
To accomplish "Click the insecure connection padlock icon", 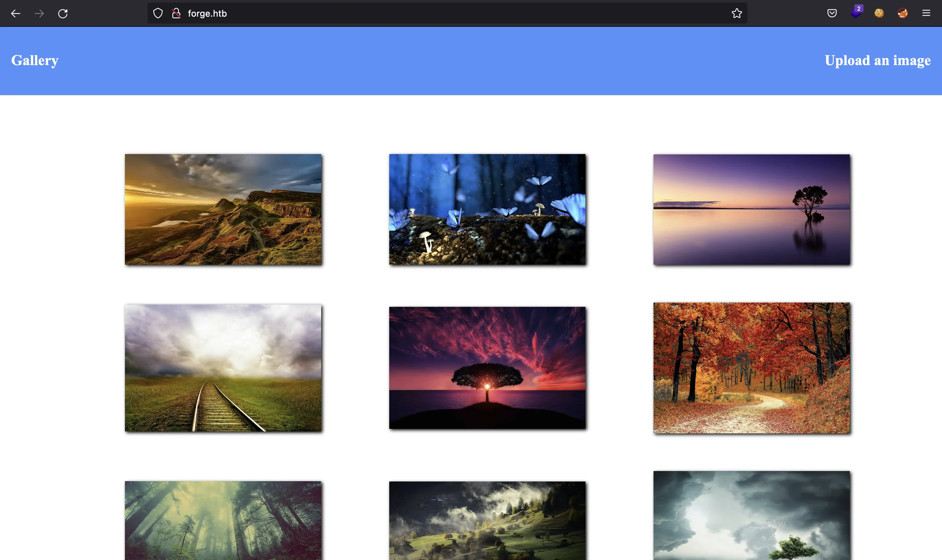I will (x=176, y=14).
